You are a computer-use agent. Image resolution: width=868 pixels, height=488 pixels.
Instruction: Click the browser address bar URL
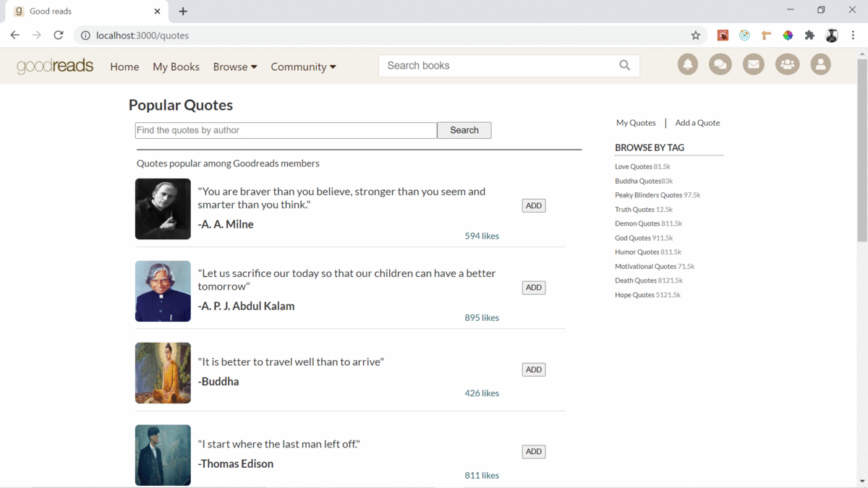(142, 35)
